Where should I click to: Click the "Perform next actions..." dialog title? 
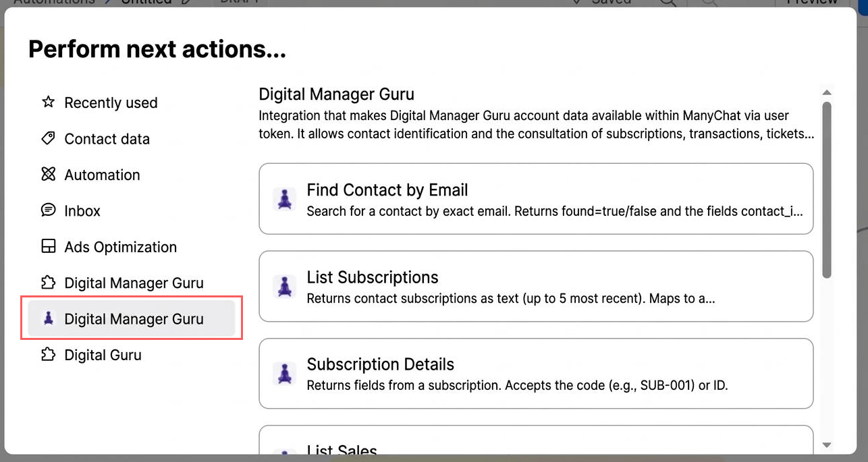pos(157,49)
